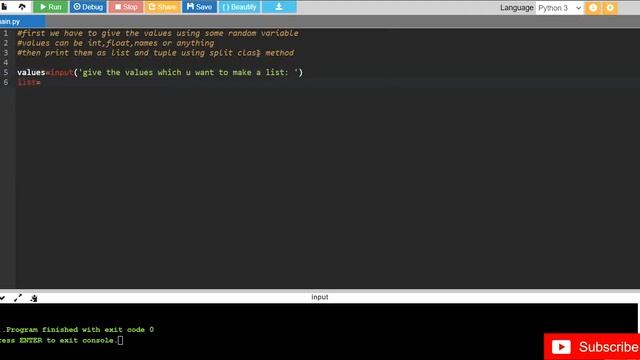Click the Stop button
640x360 pixels.
click(126, 7)
